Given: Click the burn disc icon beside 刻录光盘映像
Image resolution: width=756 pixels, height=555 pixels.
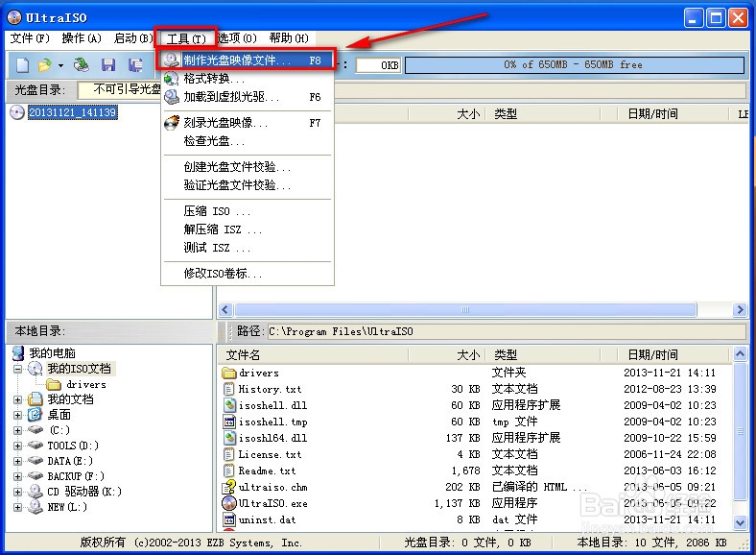Looking at the screenshot, I should 171,123.
